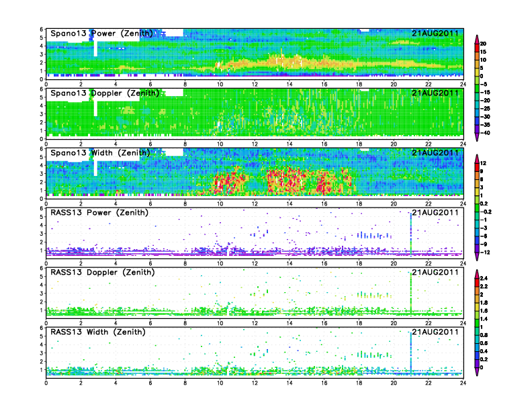Click the 21AUG2011 date in RASS13 Doppler panel
This screenshot has width=532, height=411.
point(435,272)
